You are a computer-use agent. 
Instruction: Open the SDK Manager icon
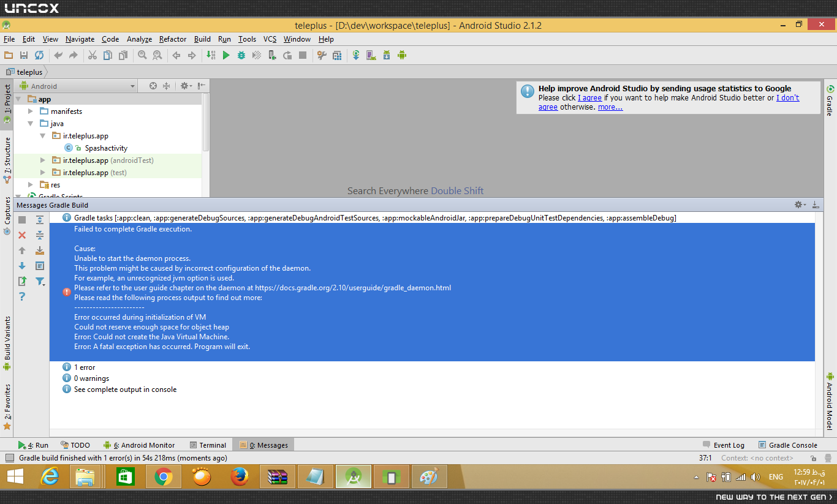[387, 55]
